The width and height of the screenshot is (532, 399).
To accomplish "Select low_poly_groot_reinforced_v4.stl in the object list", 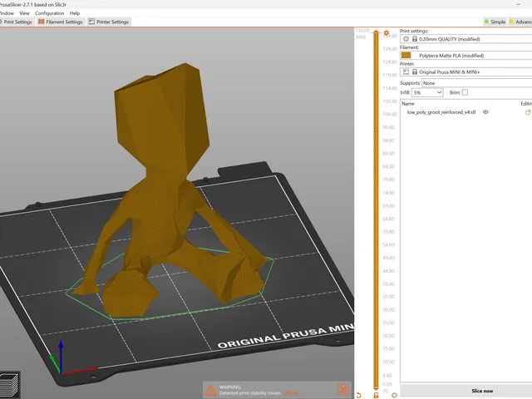I will coord(441,112).
